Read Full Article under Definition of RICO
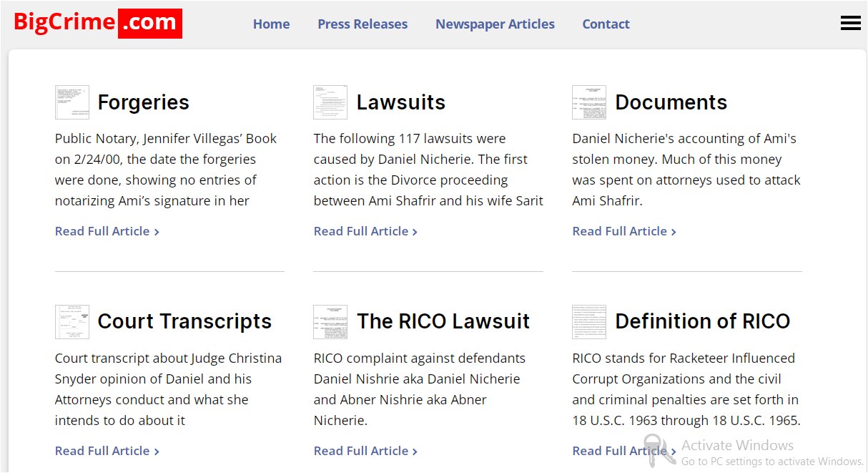The image size is (868, 473). click(624, 451)
